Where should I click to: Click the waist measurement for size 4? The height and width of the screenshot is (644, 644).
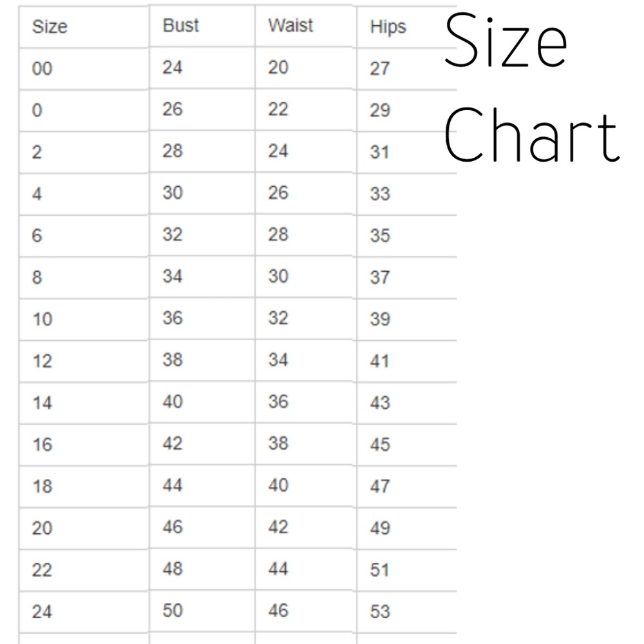278,193
